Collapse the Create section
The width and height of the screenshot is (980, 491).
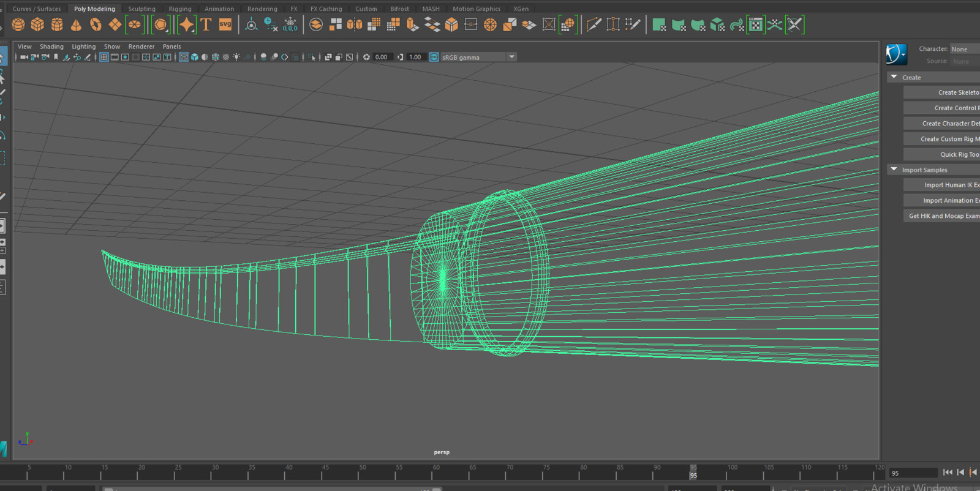[x=894, y=77]
